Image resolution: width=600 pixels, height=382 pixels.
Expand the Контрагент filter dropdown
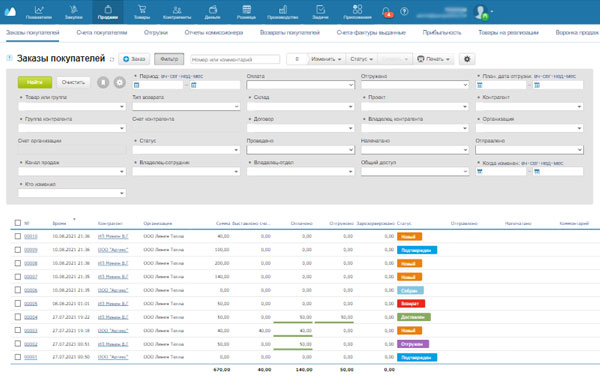click(529, 106)
